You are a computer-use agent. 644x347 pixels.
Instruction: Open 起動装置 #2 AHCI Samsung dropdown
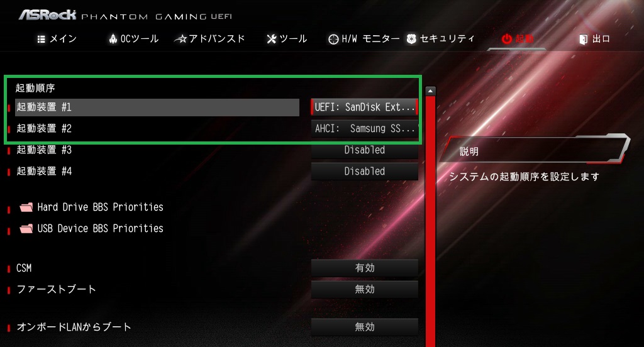(x=364, y=128)
